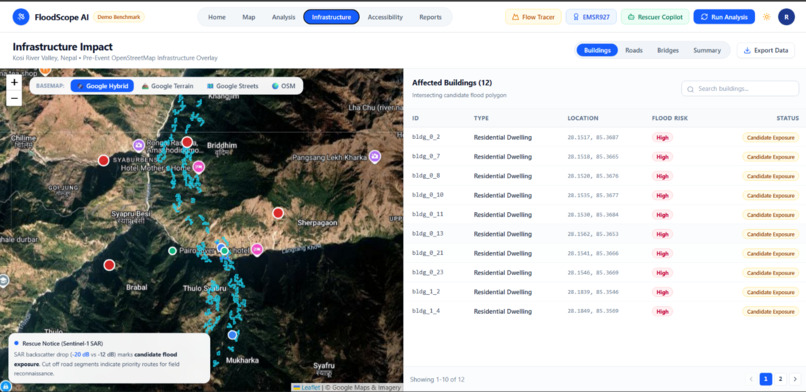Click the red marker beside Briddhim label

tap(187, 142)
